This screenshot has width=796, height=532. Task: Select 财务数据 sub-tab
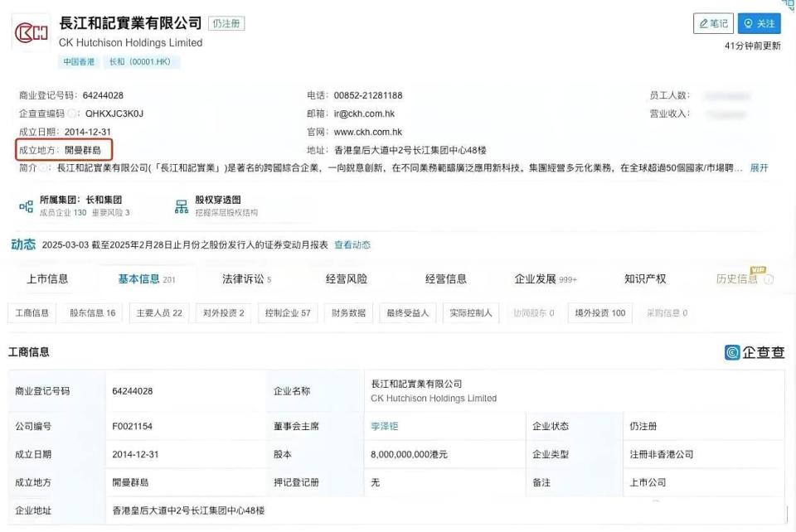(x=349, y=313)
